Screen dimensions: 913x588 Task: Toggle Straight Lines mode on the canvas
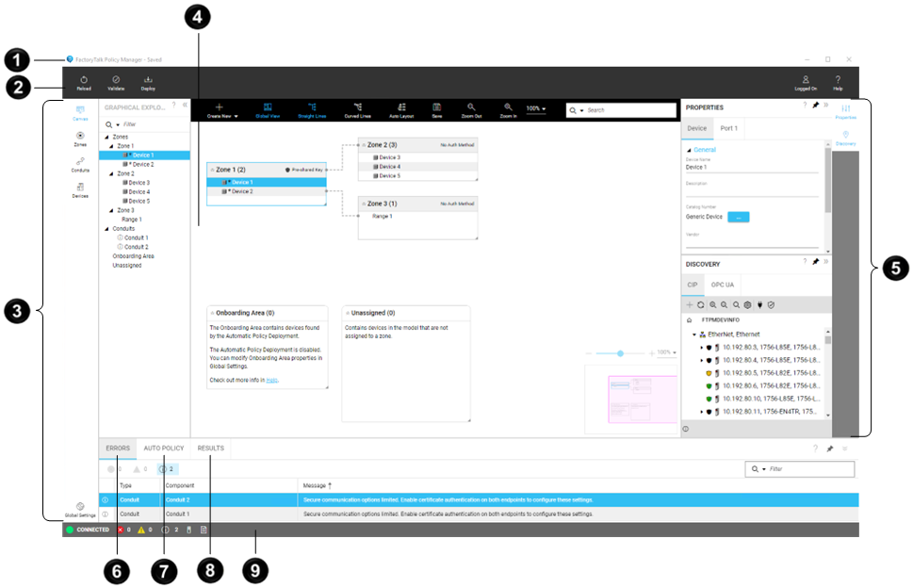click(x=311, y=108)
